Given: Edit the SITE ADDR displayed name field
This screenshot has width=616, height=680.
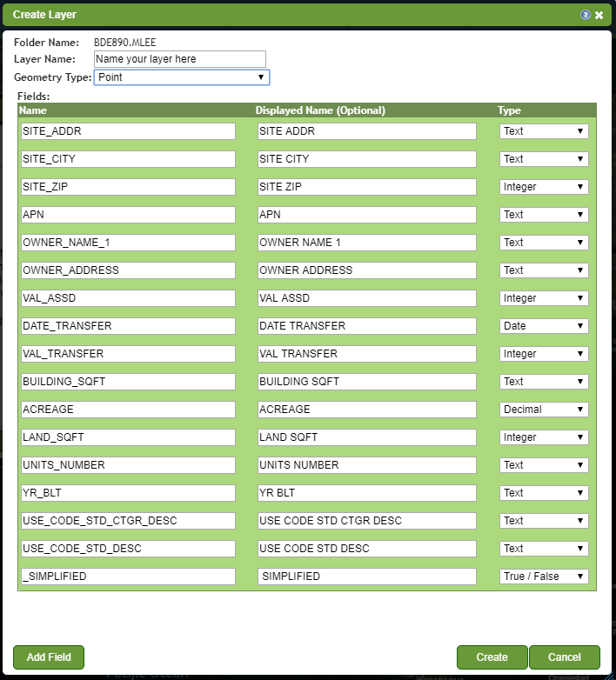Looking at the screenshot, I should 366,131.
